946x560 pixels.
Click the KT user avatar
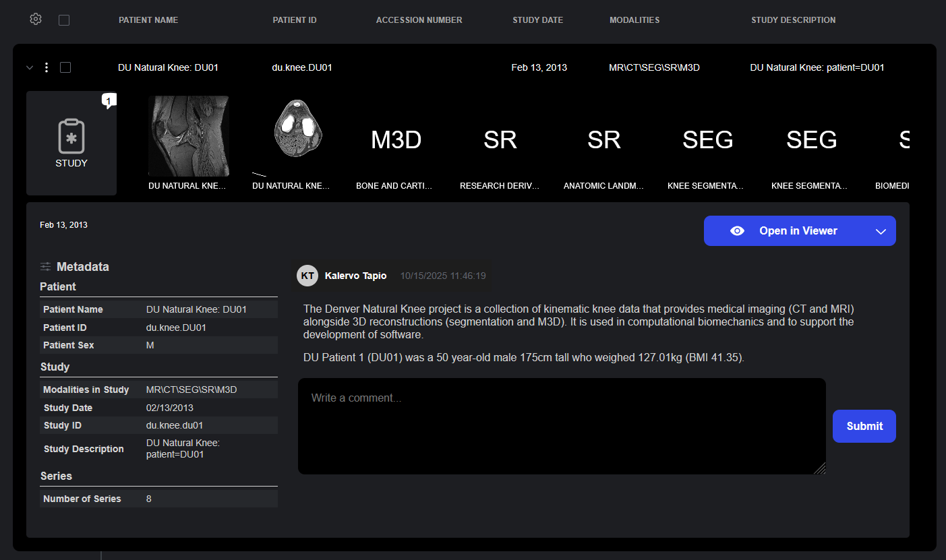[307, 276]
